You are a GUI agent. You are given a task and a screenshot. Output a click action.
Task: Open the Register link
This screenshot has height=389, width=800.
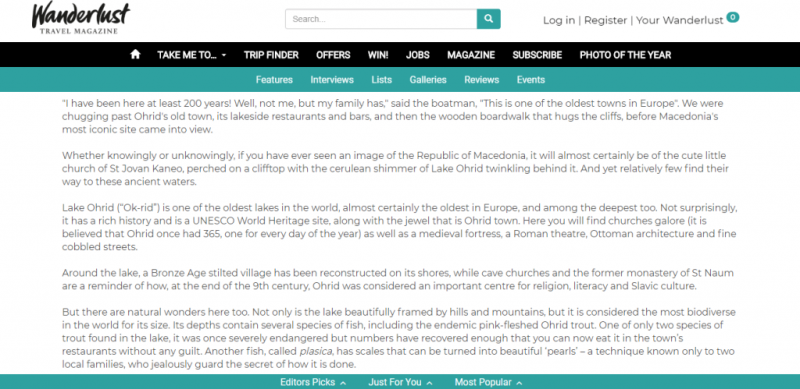pos(606,20)
